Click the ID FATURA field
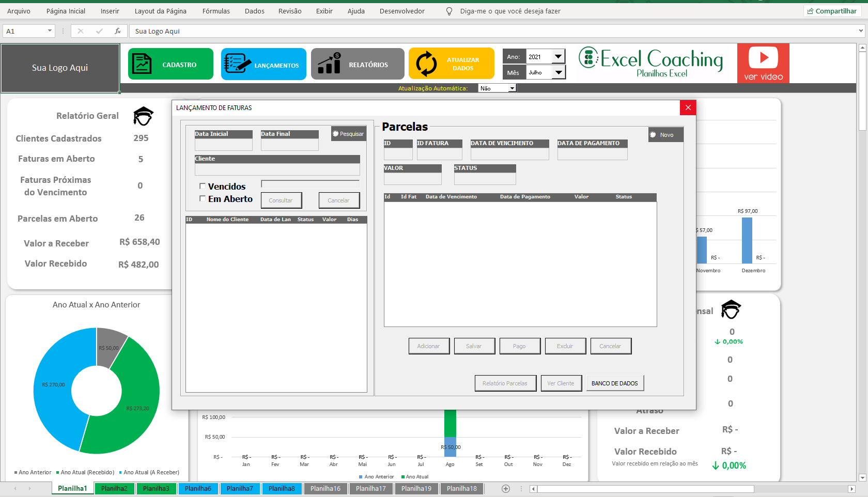868x497 pixels. 439,153
